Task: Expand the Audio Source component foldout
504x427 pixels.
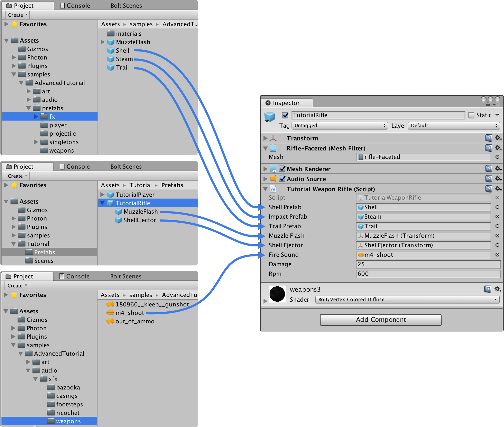Action: (265, 179)
